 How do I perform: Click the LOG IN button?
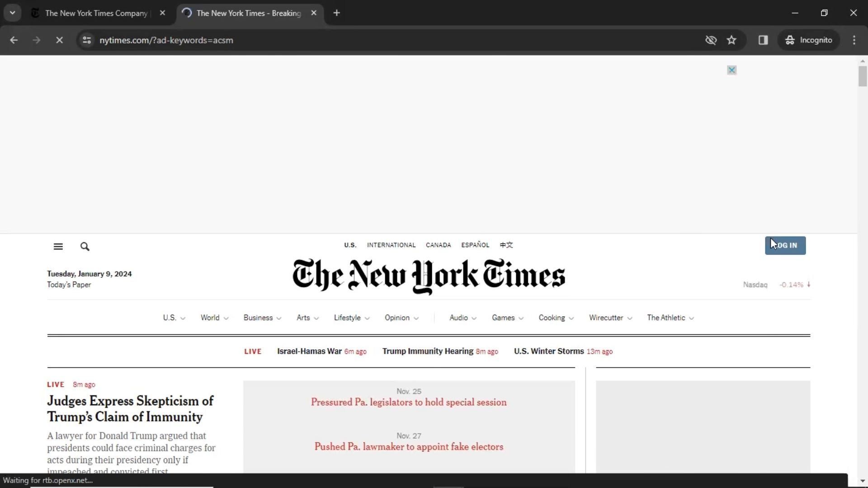[785, 246]
